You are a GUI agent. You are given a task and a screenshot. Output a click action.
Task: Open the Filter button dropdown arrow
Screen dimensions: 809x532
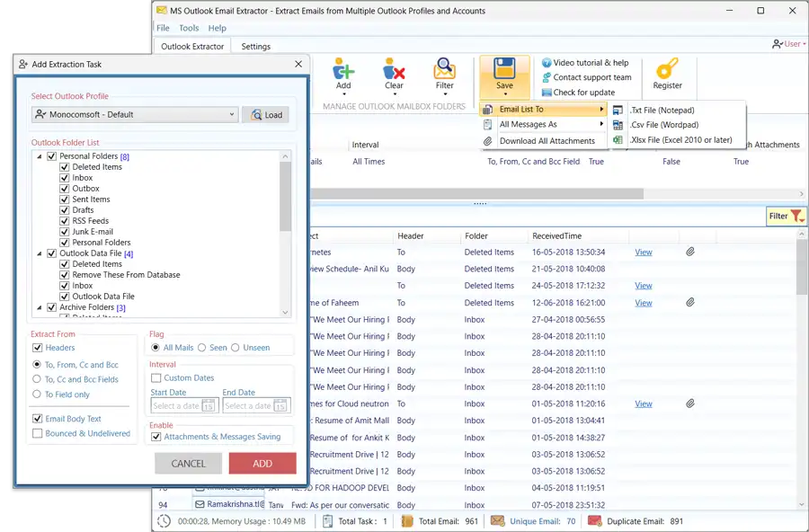[445, 94]
